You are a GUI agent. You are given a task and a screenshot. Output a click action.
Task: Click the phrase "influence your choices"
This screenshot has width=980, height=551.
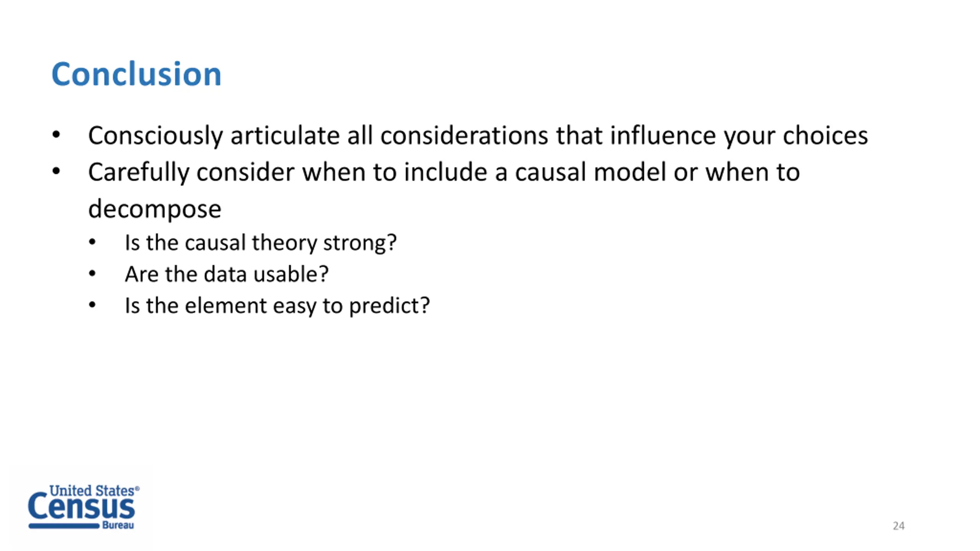pyautogui.click(x=739, y=136)
